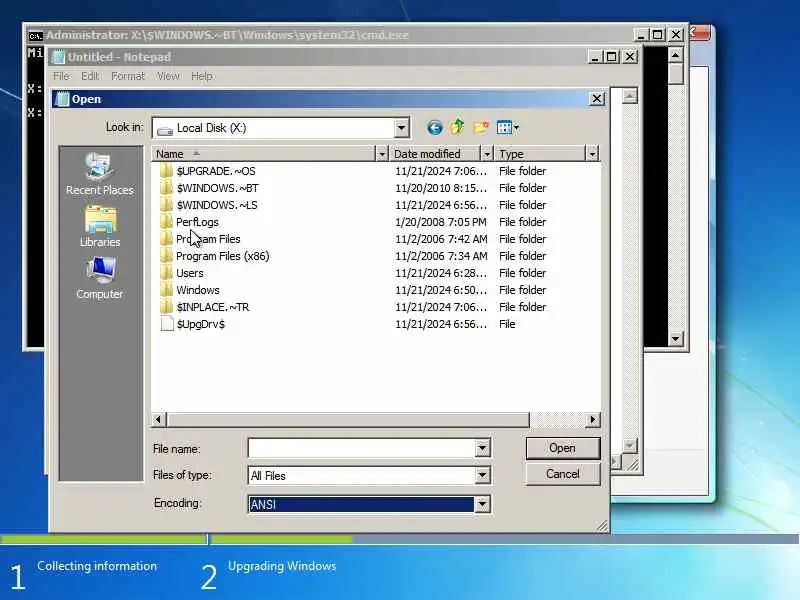Select the Program Files (x86) folder icon
Image resolution: width=800 pixels, height=600 pixels.
[x=166, y=256]
